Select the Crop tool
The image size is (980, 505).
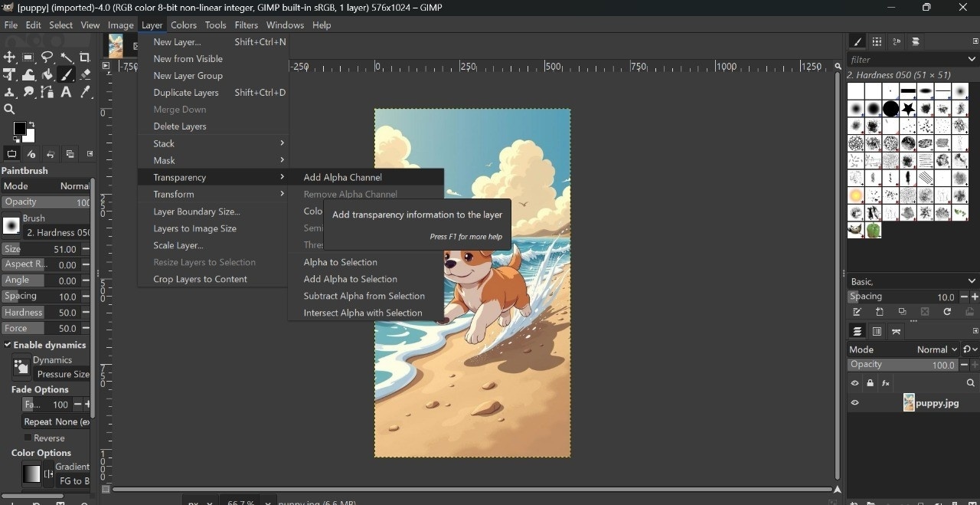click(85, 57)
